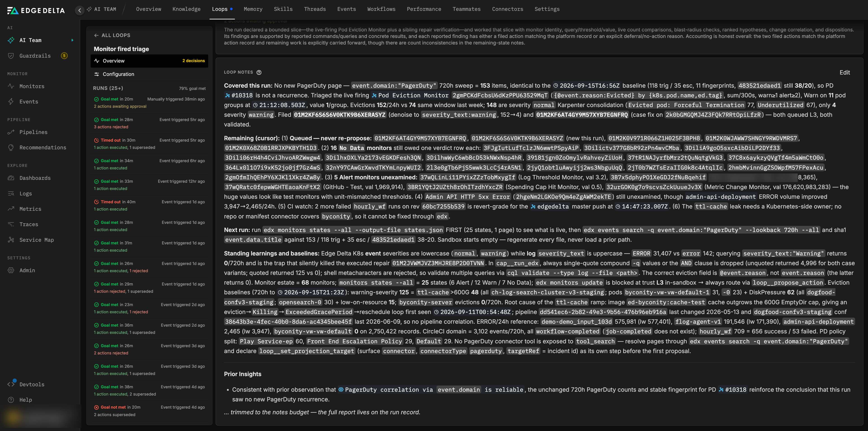Screen dimensions: 868x431
Task: Click the Help question mark icon
Action: (x=11, y=400)
